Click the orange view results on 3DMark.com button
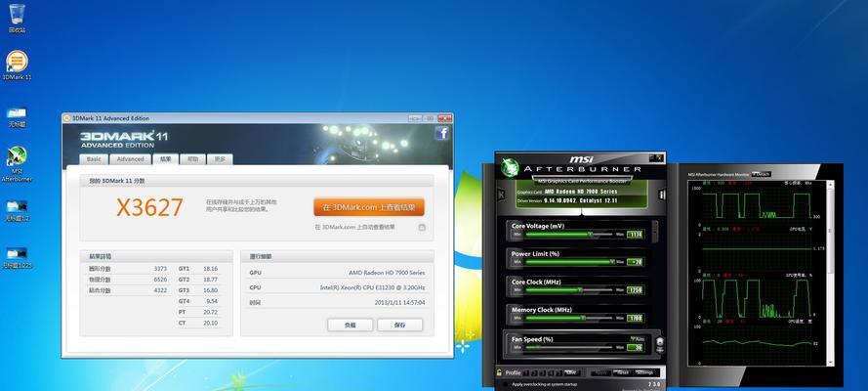The image size is (868, 391). click(x=369, y=207)
